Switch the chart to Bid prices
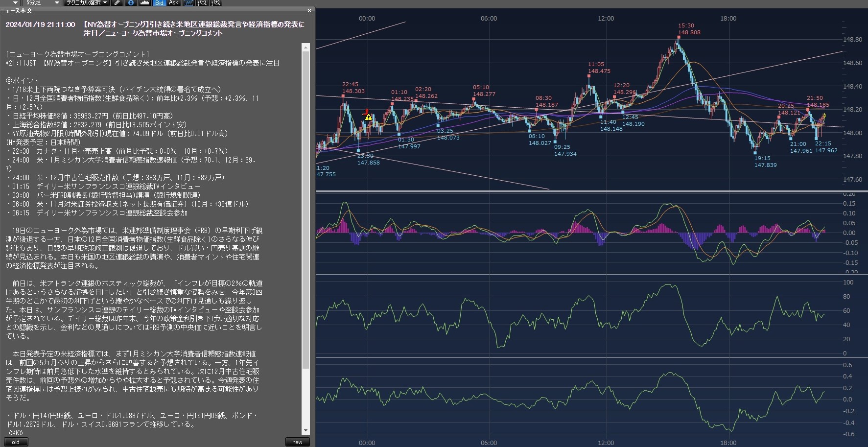The width and height of the screenshot is (868, 447). pyautogui.click(x=159, y=2)
